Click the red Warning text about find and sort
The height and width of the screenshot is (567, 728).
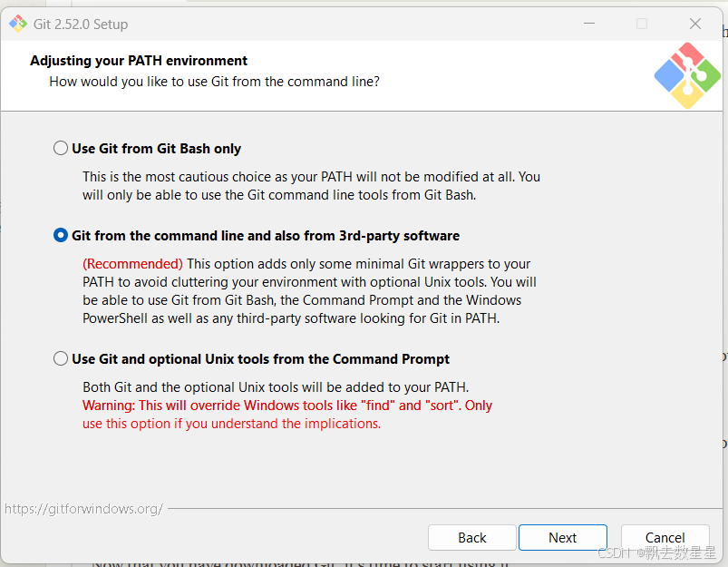point(286,415)
